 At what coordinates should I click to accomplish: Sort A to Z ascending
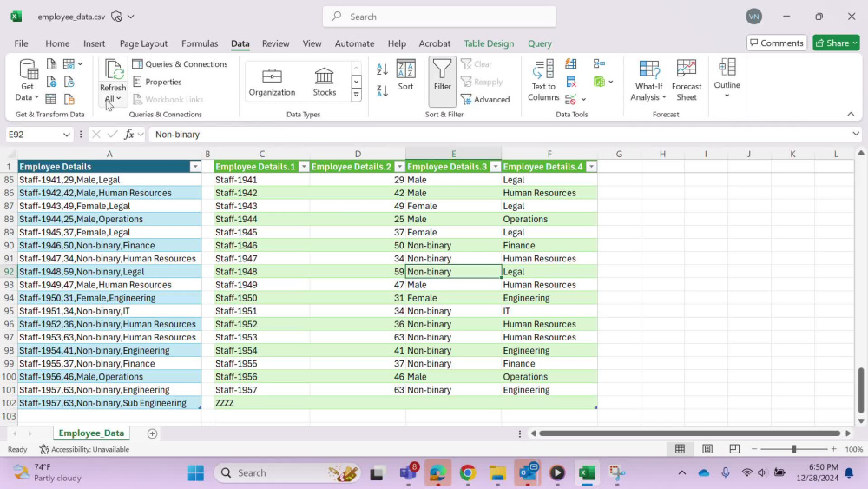coord(382,69)
